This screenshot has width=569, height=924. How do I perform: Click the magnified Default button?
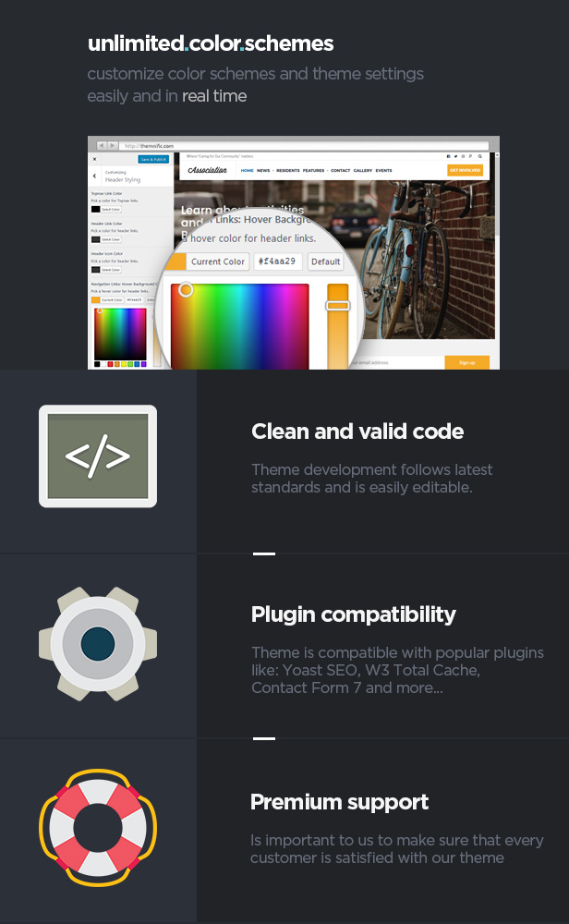tap(326, 261)
